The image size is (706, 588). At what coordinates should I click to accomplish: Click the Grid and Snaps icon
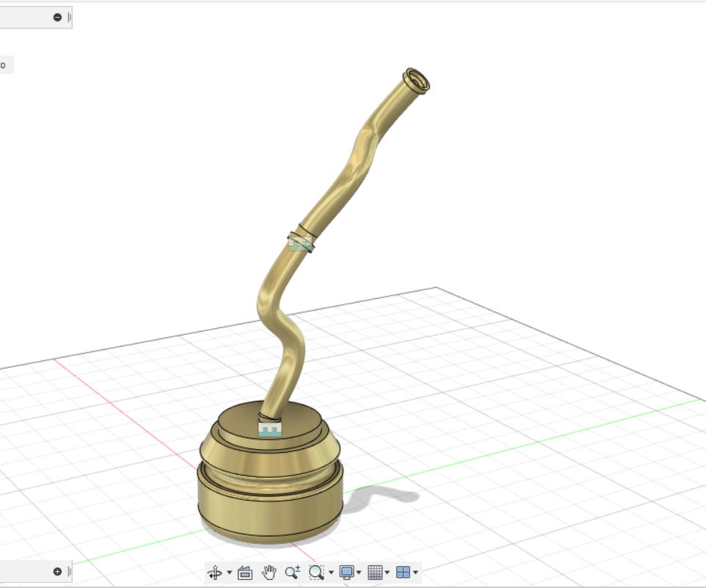coord(375,573)
